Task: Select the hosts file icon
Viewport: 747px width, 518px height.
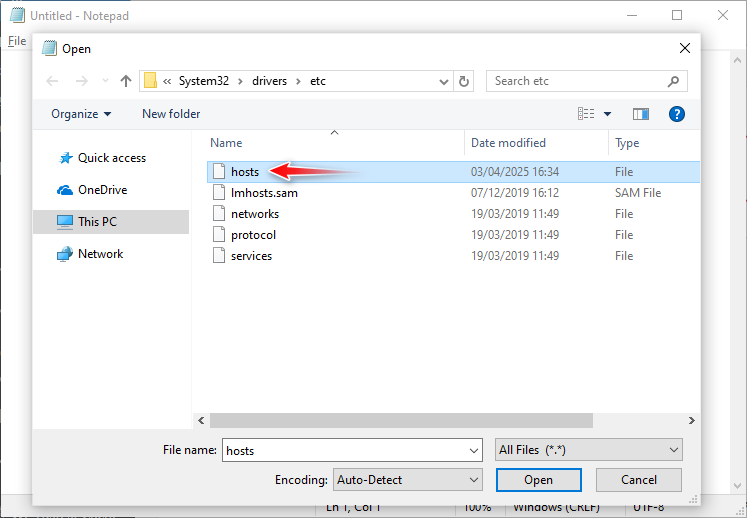Action: click(x=220, y=172)
